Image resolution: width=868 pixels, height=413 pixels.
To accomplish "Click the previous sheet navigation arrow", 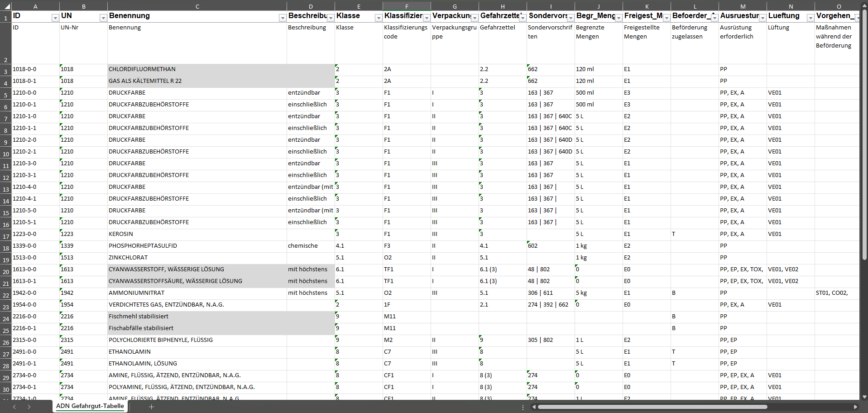I will [14, 407].
